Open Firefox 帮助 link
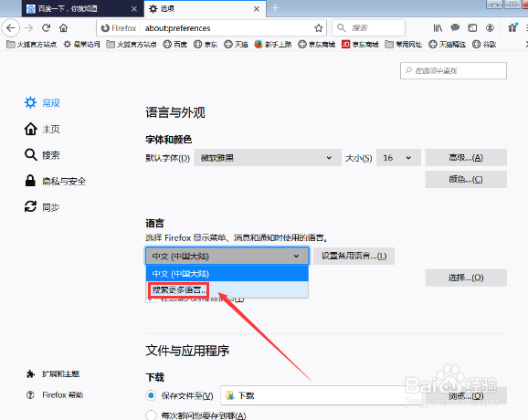528x420 pixels. [55, 394]
